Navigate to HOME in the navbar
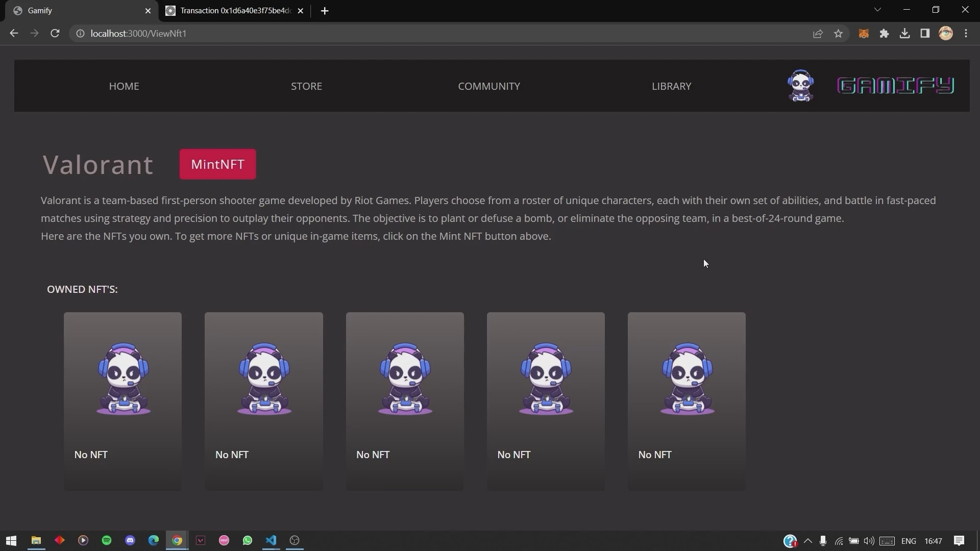This screenshot has height=551, width=980. coord(124,86)
